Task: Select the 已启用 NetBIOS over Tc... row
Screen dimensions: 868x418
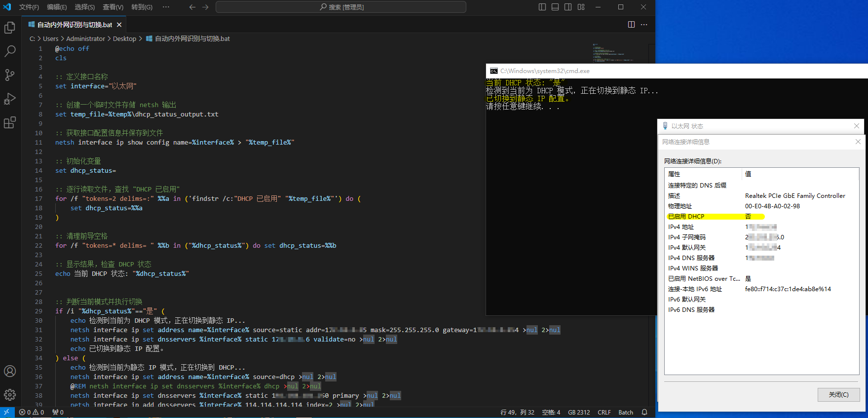Action: 761,278
